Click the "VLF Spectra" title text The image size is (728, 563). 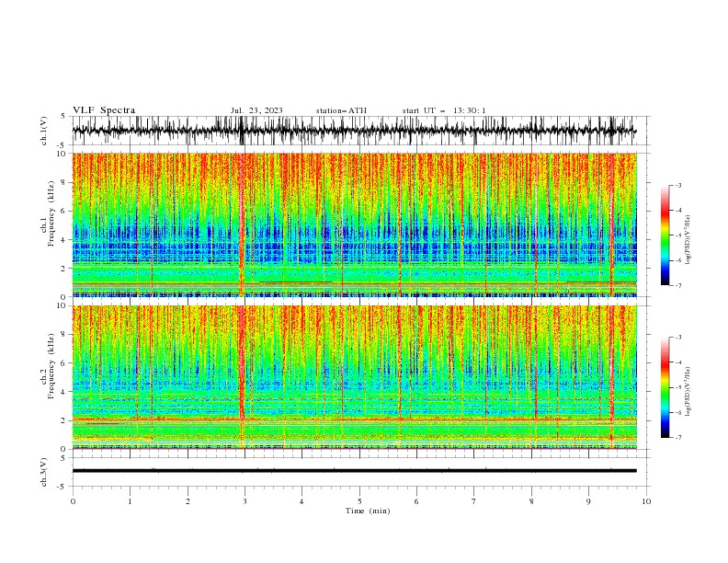tap(104, 110)
